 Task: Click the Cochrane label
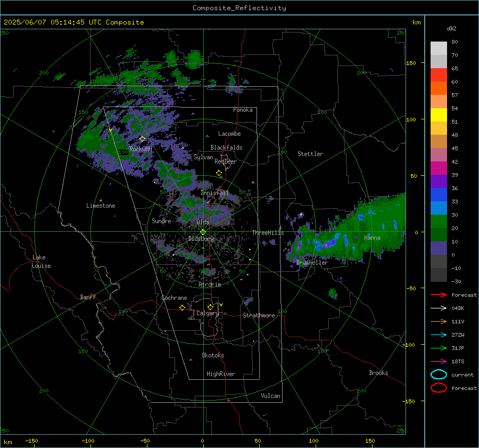pos(174,298)
